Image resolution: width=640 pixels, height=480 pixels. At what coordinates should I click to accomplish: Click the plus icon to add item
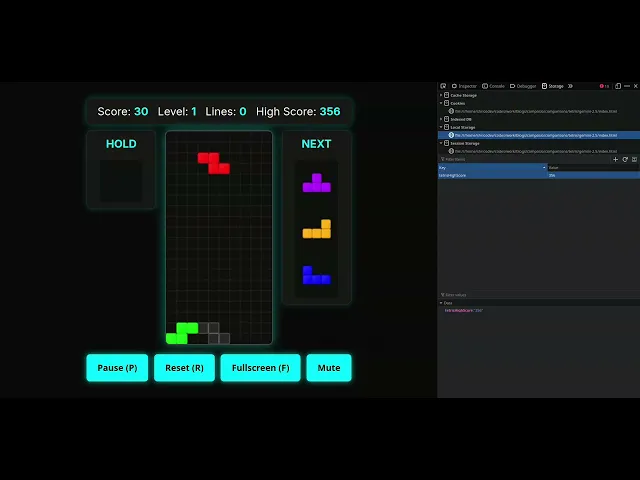coord(616,159)
